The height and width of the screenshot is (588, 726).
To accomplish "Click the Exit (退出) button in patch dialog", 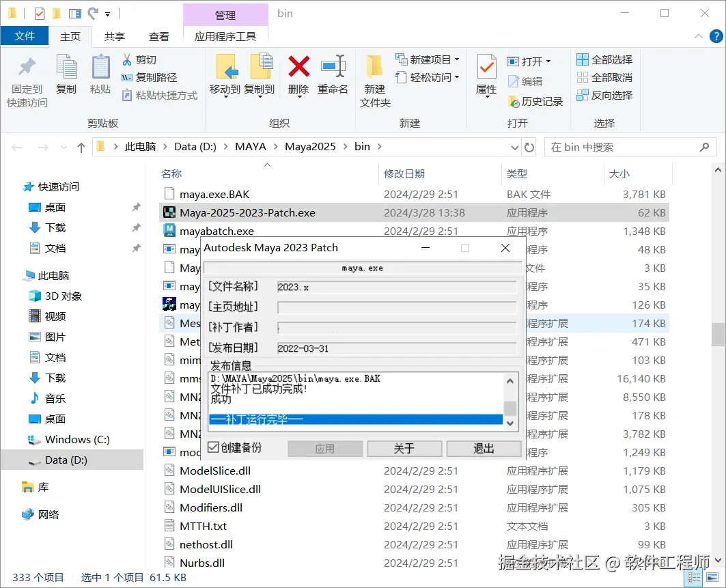I will pos(484,448).
